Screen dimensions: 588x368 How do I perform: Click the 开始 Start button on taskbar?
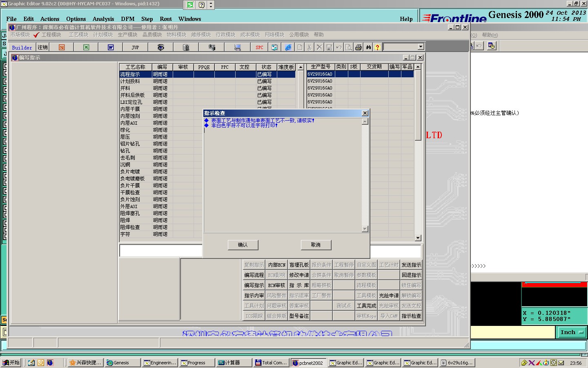pyautogui.click(x=11, y=363)
